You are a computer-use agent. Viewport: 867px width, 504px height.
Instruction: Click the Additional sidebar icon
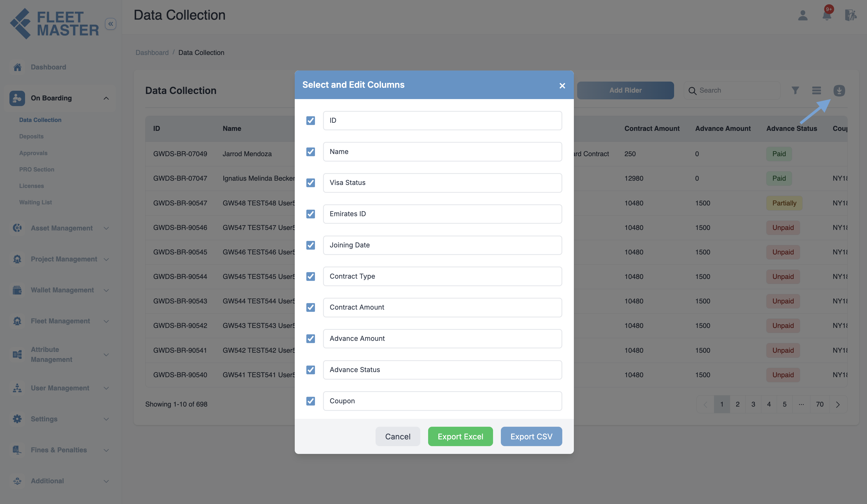click(x=17, y=481)
